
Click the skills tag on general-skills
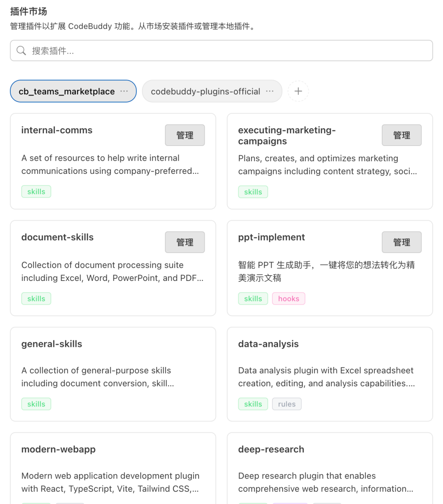click(x=36, y=404)
